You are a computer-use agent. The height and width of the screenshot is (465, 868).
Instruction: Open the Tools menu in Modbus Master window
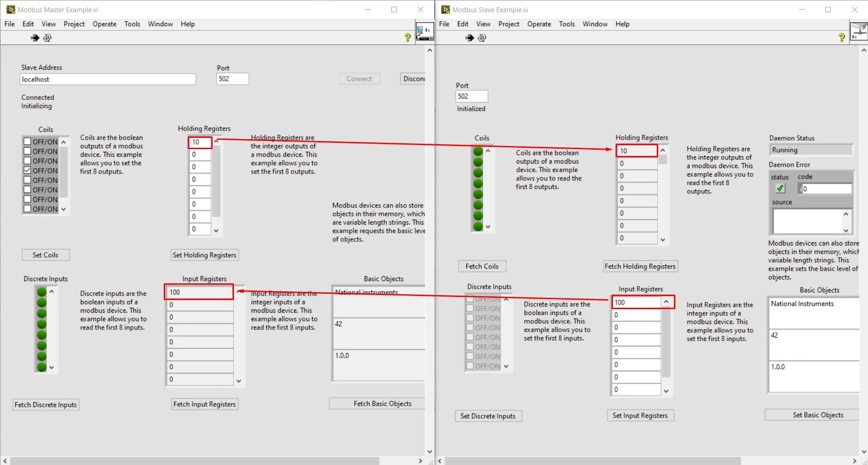[x=132, y=24]
